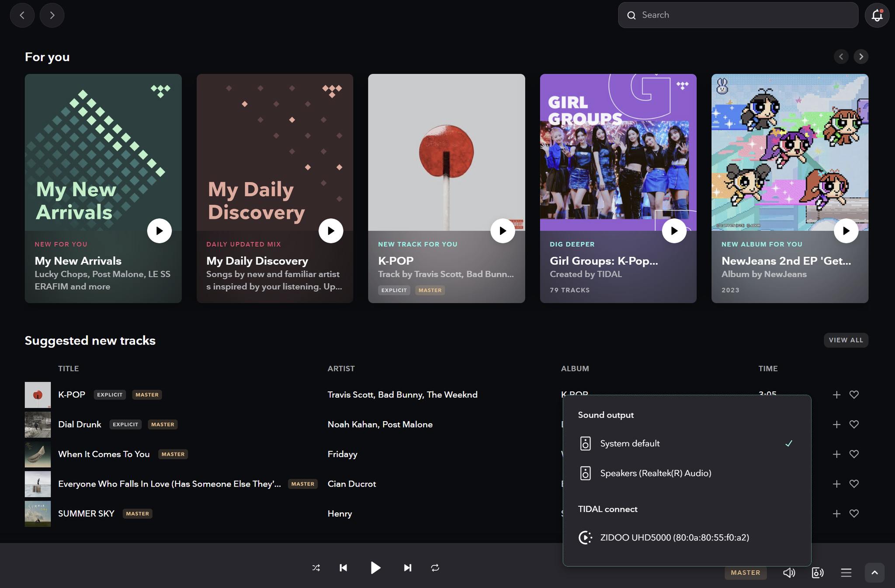Open the NewJeans 2nd EP title link
895x588 pixels.
point(786,261)
